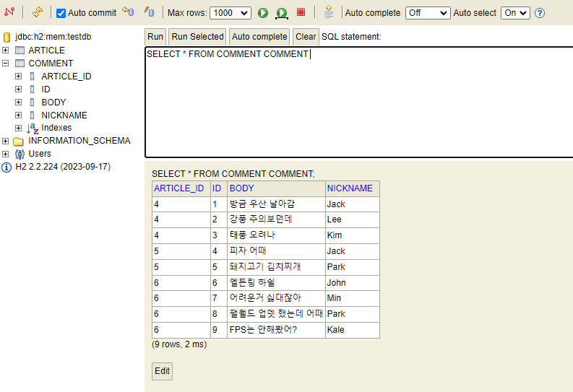This screenshot has height=392, width=573.
Task: Expand the ID column node
Action: (x=18, y=89)
